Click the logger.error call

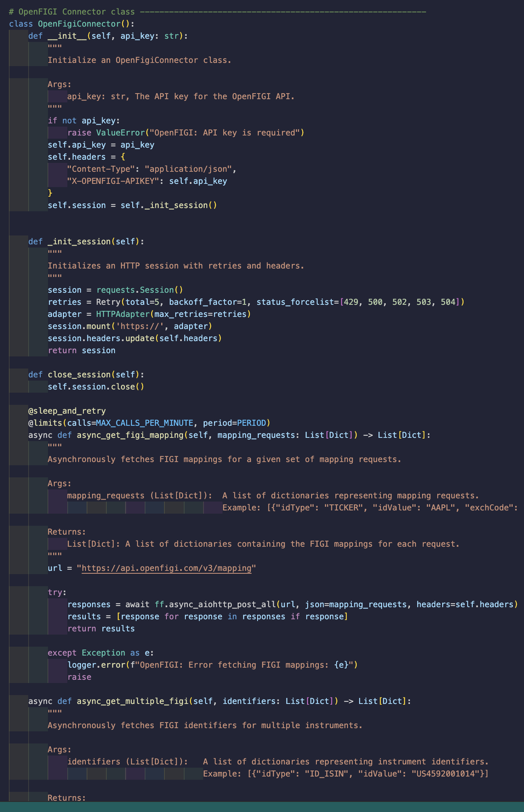click(x=96, y=665)
